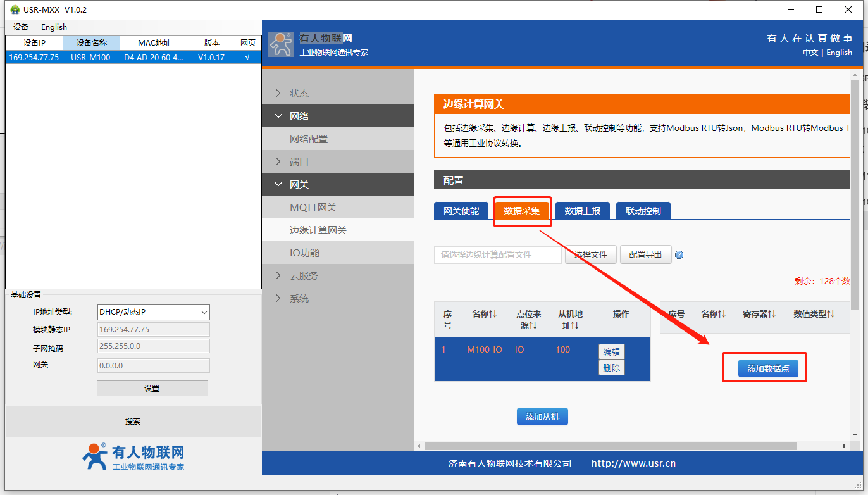
Task: Collapse the 网关 sidebar section
Action: click(338, 184)
